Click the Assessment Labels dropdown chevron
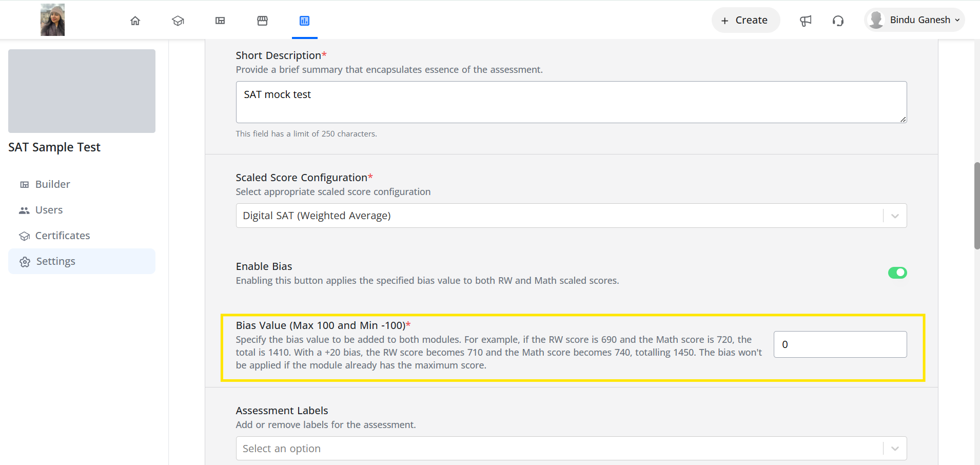Image resolution: width=980 pixels, height=465 pixels. [895, 449]
